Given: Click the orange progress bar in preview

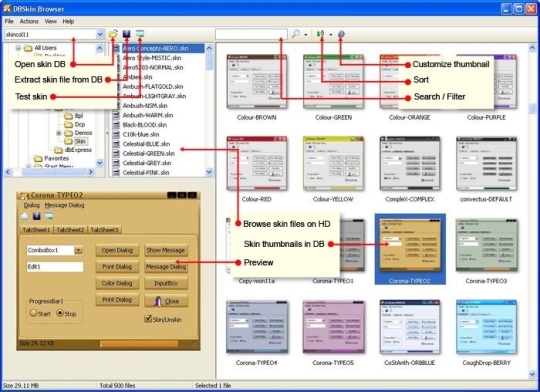Looking at the screenshot, I should tap(139, 344).
